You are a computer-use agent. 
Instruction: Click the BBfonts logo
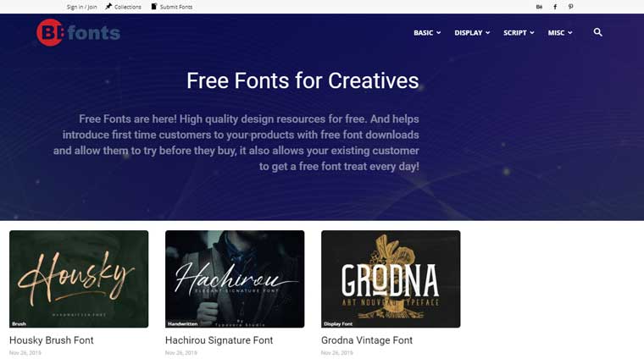click(x=78, y=32)
